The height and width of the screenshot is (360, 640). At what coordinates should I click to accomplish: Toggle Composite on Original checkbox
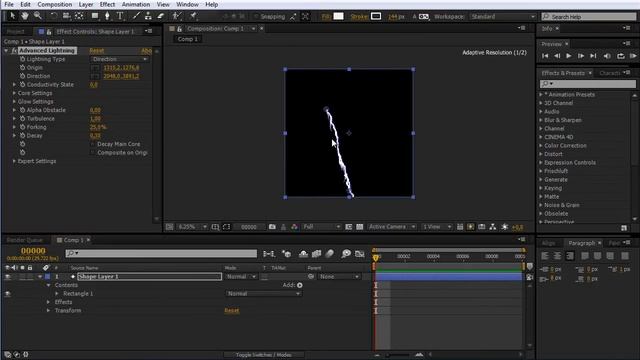93,153
